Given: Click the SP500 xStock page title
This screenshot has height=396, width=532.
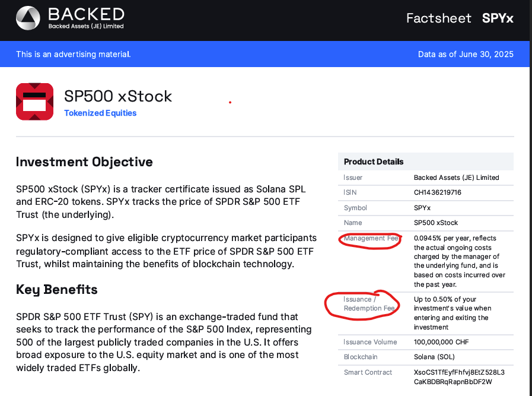Looking at the screenshot, I should coord(118,96).
